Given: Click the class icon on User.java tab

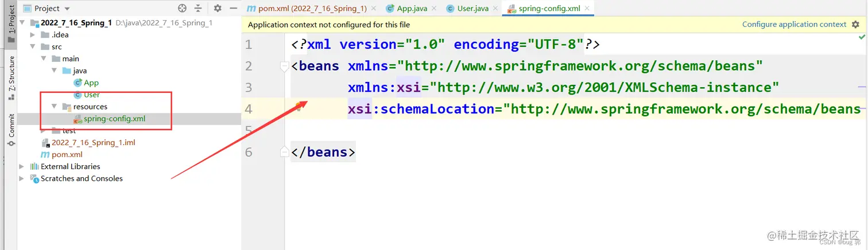Looking at the screenshot, I should [x=451, y=9].
